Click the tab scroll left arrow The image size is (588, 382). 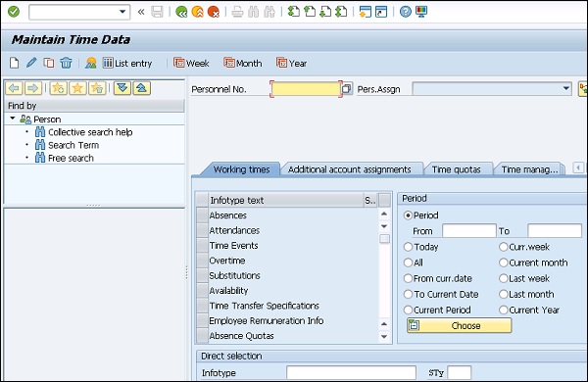(x=578, y=167)
